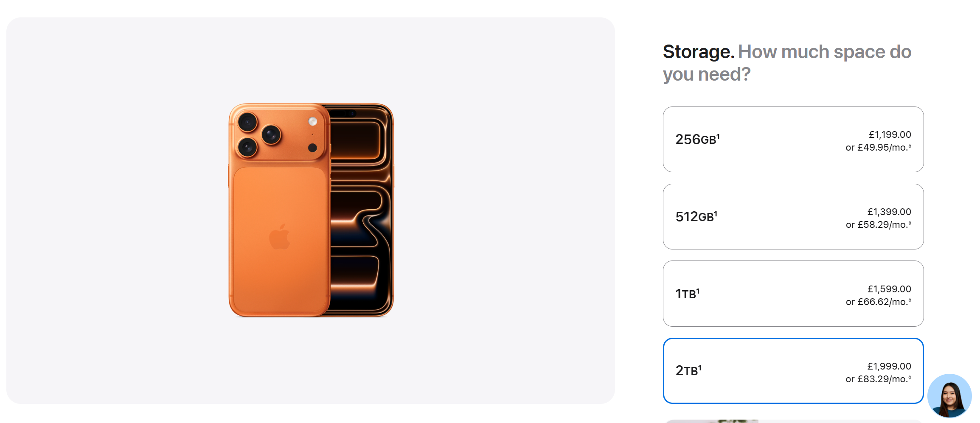Choose the 512GB storage option
The image size is (980, 423).
click(793, 216)
